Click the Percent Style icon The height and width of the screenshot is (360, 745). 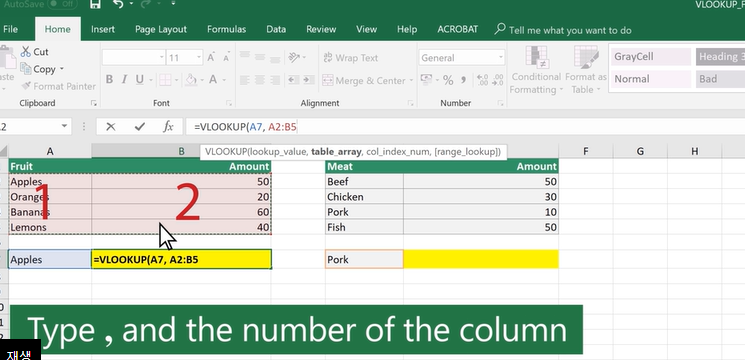tap(448, 80)
